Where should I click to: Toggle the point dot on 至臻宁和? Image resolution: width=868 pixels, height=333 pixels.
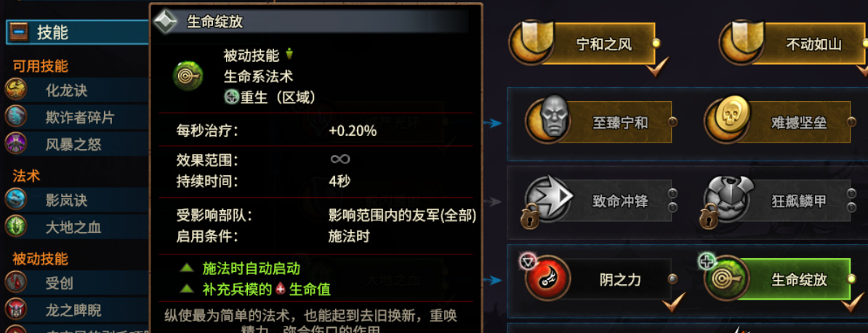coord(672,122)
